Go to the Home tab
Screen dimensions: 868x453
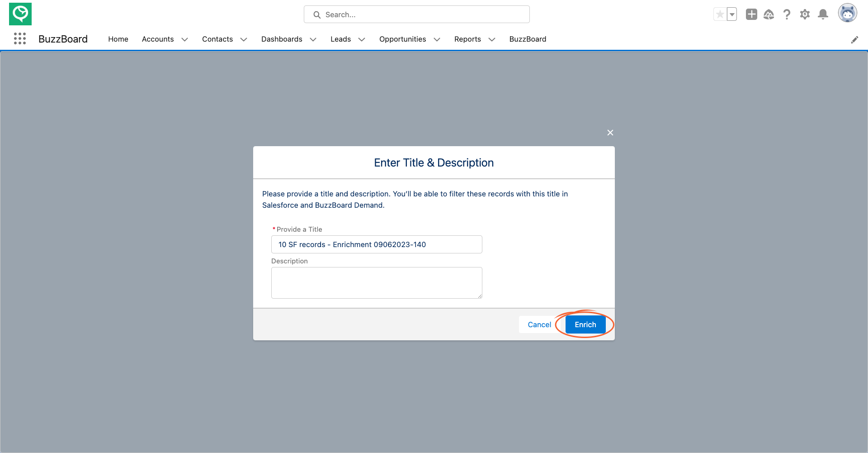[x=118, y=39]
